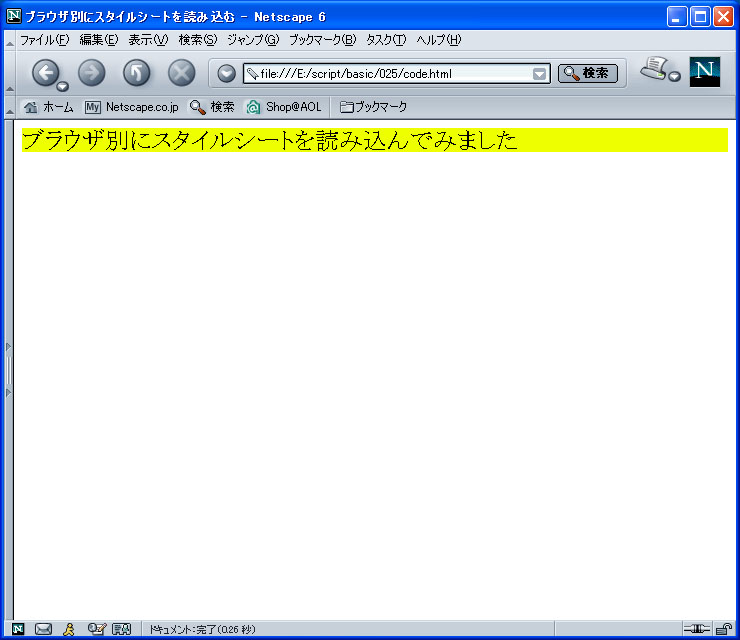Viewport: 740px width, 640px height.
Task: Click the security padlock icon in status bar
Action: (x=723, y=629)
